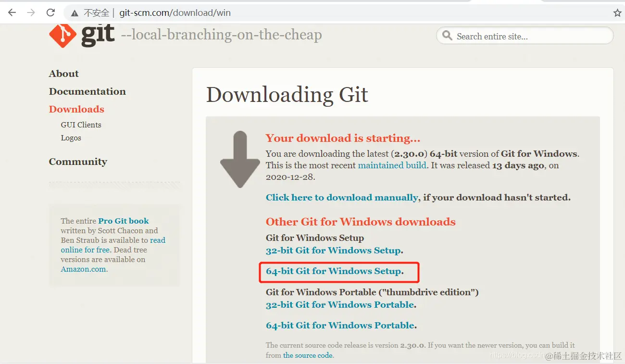
Task: Click the magnifier icon in the search box
Action: pos(447,36)
